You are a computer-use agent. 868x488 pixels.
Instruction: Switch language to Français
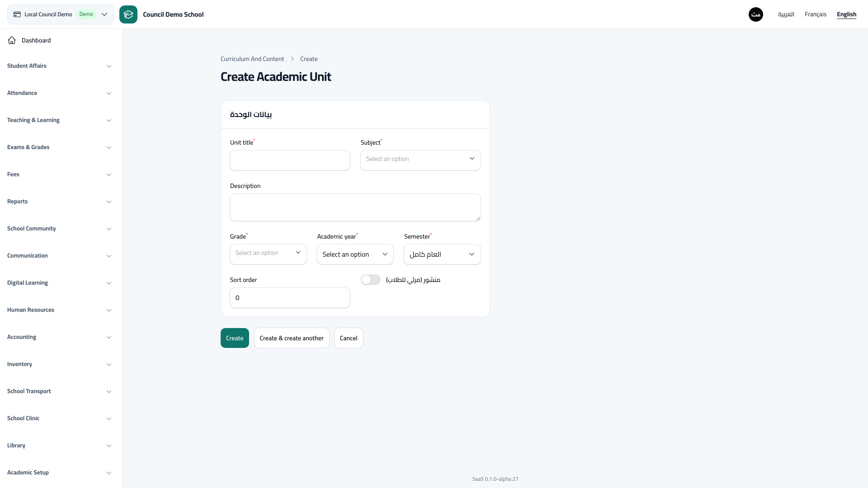tap(816, 14)
